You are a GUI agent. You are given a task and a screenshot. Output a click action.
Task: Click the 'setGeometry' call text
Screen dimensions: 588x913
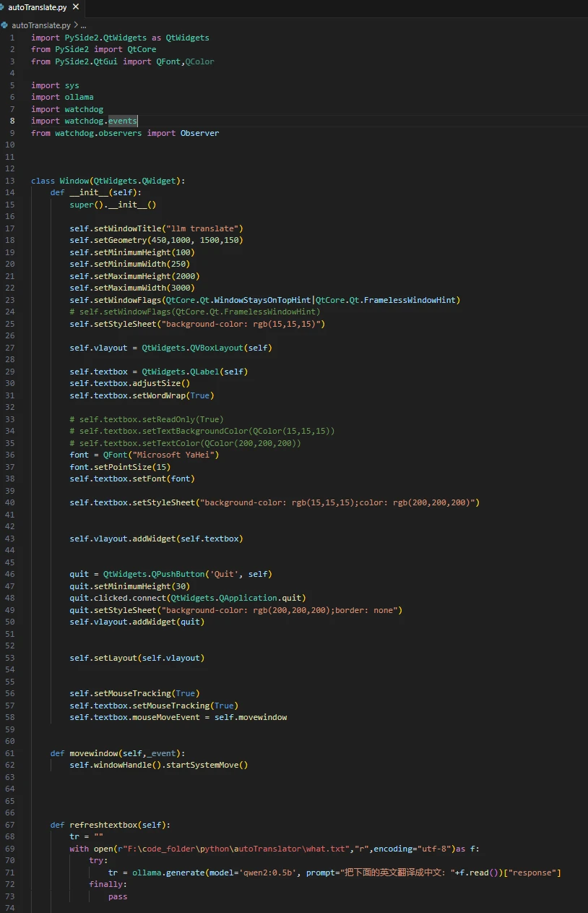pyautogui.click(x=120, y=240)
